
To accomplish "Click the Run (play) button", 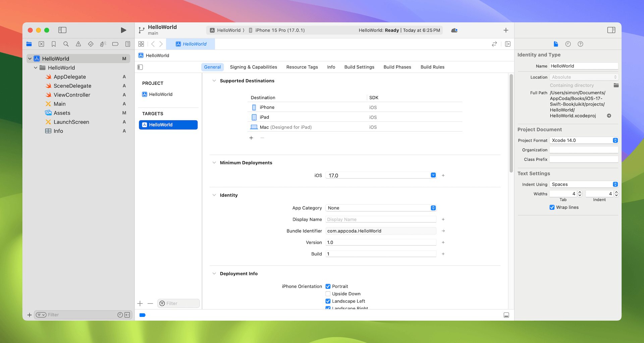I will pyautogui.click(x=123, y=30).
